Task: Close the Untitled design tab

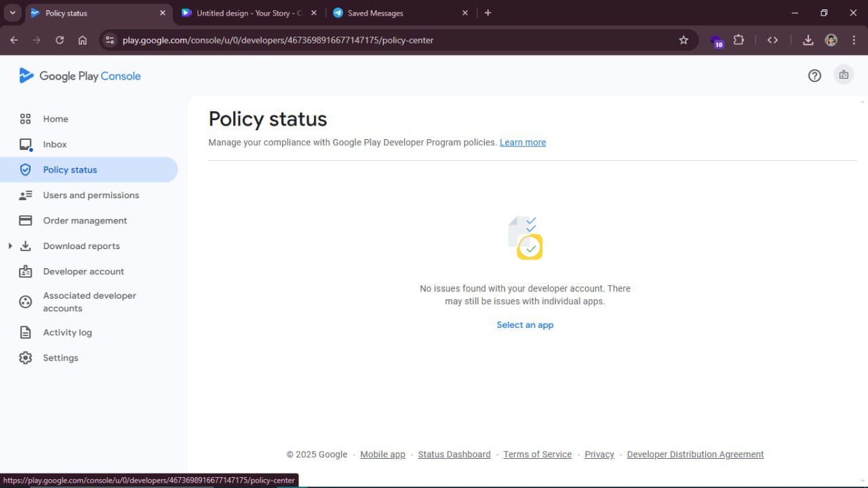Action: [313, 13]
